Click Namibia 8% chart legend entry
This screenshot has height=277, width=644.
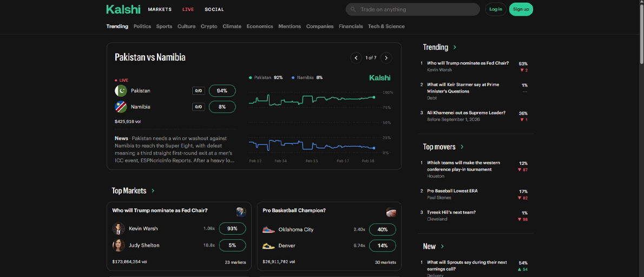click(307, 77)
